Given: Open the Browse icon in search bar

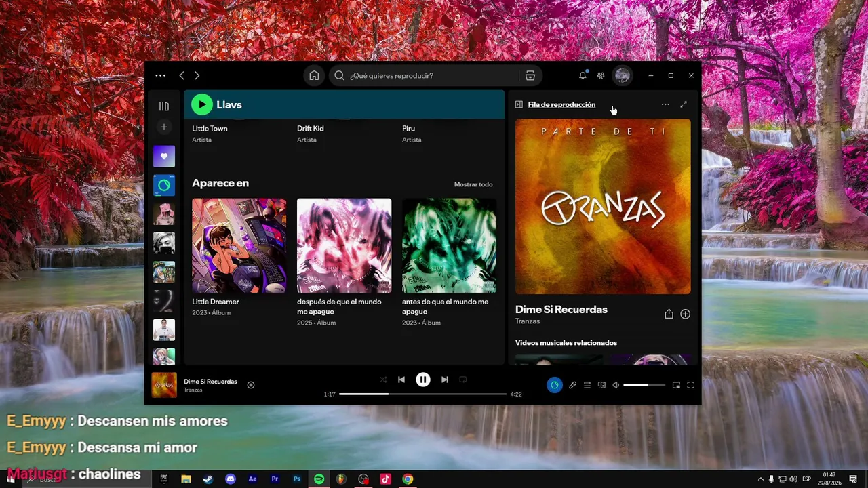Looking at the screenshot, I should click(x=530, y=76).
